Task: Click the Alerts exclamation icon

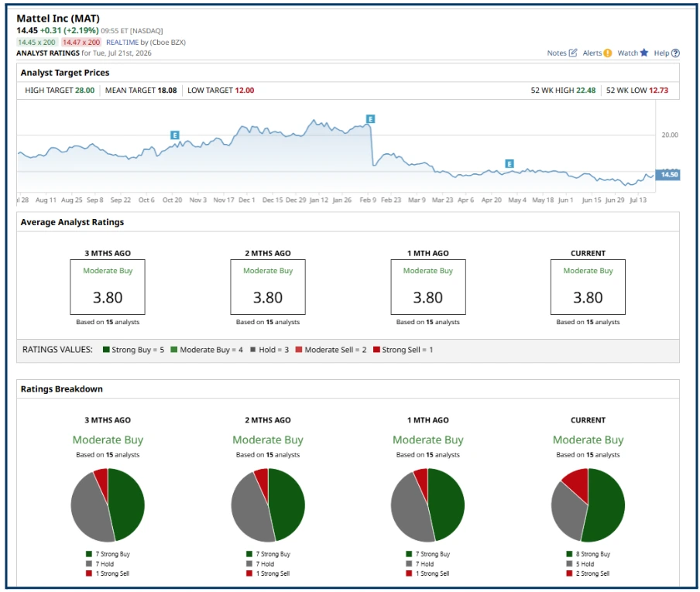Action: (608, 53)
